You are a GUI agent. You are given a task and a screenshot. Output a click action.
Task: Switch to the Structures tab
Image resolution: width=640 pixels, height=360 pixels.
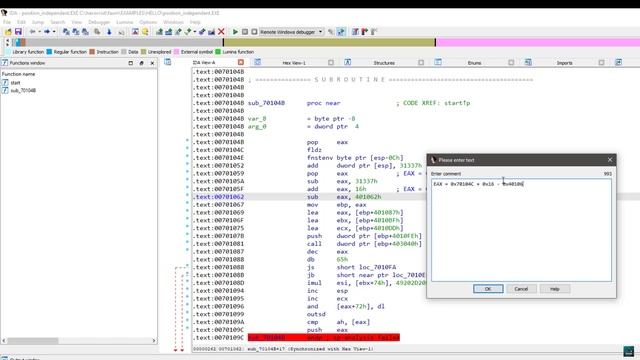click(384, 63)
